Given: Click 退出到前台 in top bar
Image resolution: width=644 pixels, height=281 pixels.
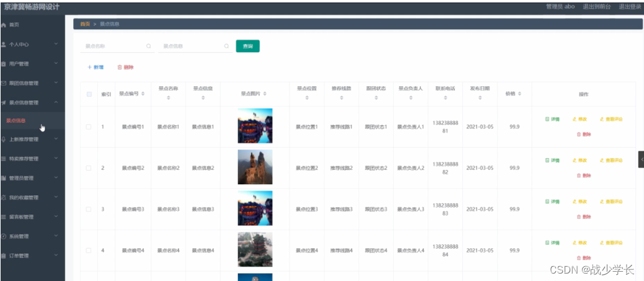Looking at the screenshot, I should point(596,7).
